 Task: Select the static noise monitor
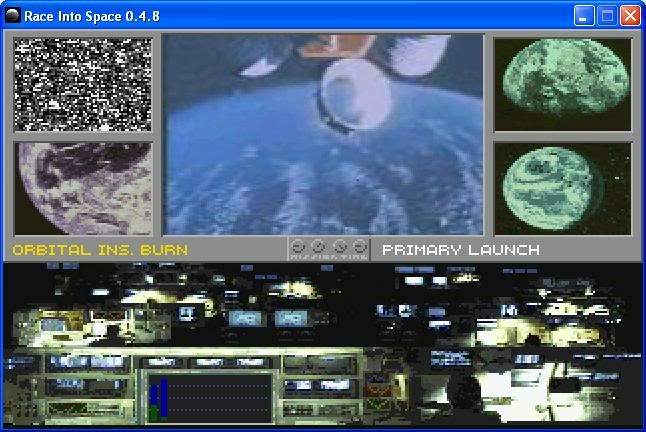83,84
